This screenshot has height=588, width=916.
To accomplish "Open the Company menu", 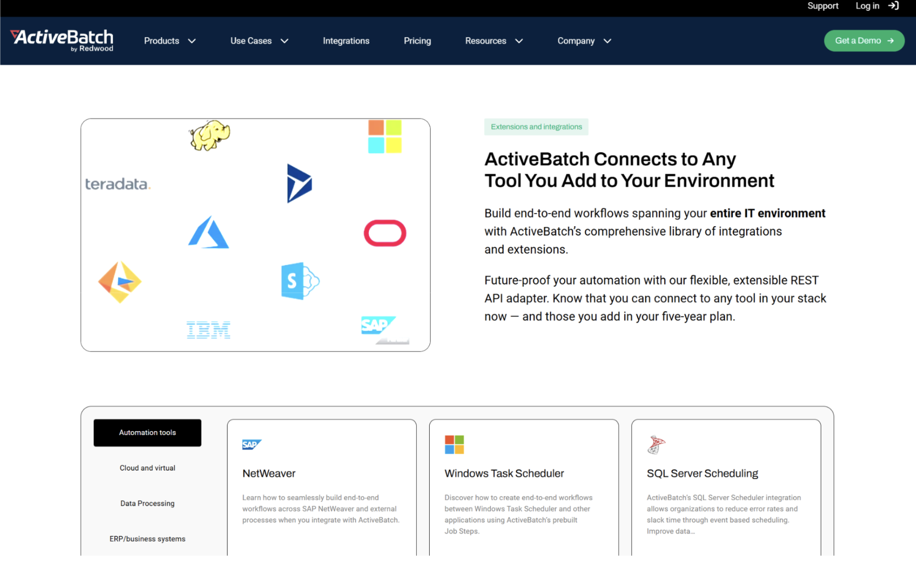I will 576,41.
